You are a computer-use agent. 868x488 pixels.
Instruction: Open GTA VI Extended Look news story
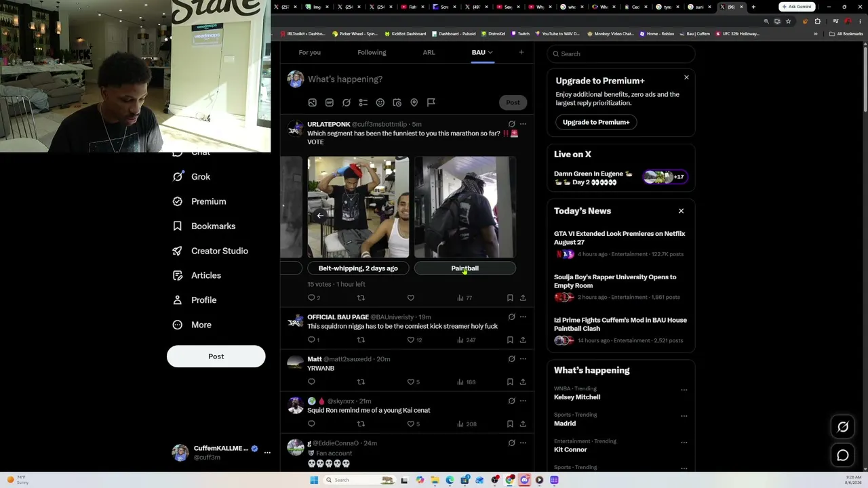(x=621, y=244)
